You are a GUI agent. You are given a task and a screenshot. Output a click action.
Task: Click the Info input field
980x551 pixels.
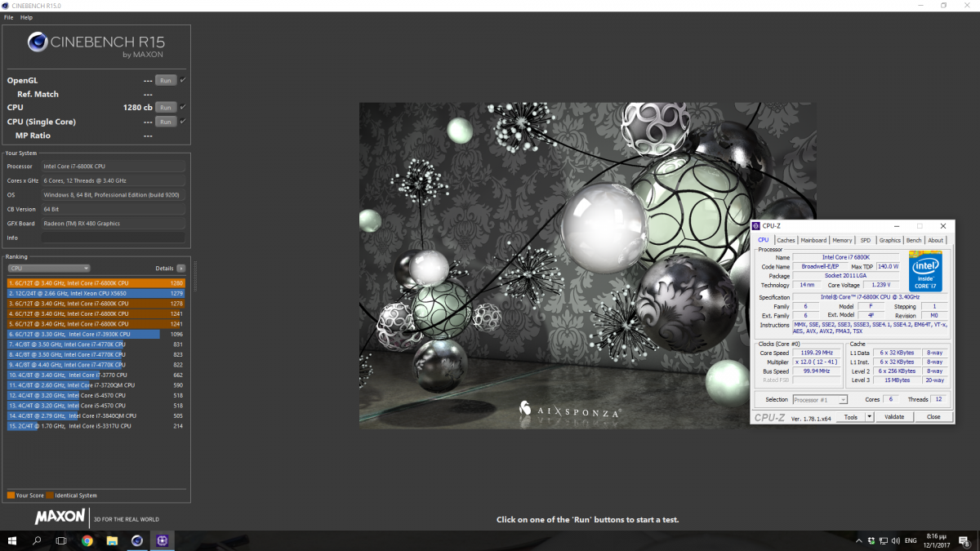[113, 238]
